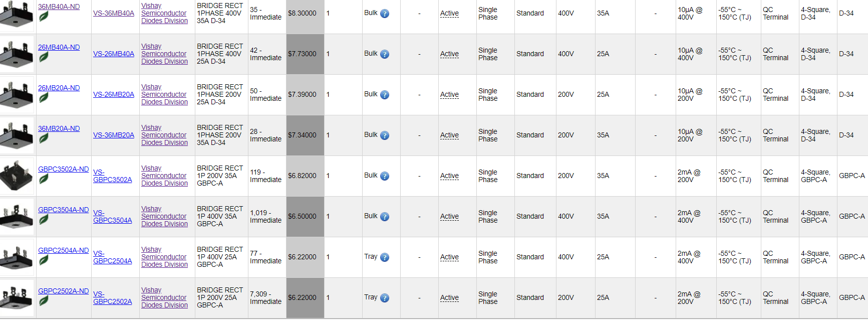Click the green leaf icon under 36MB20A-ND
This screenshot has height=320, width=868.
(x=44, y=138)
